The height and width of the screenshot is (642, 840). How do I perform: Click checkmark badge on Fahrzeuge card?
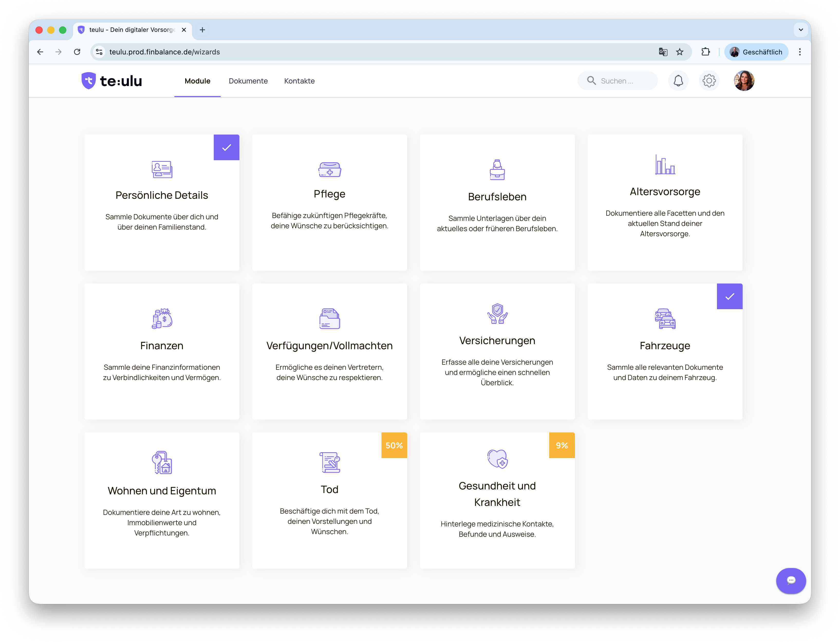click(729, 297)
